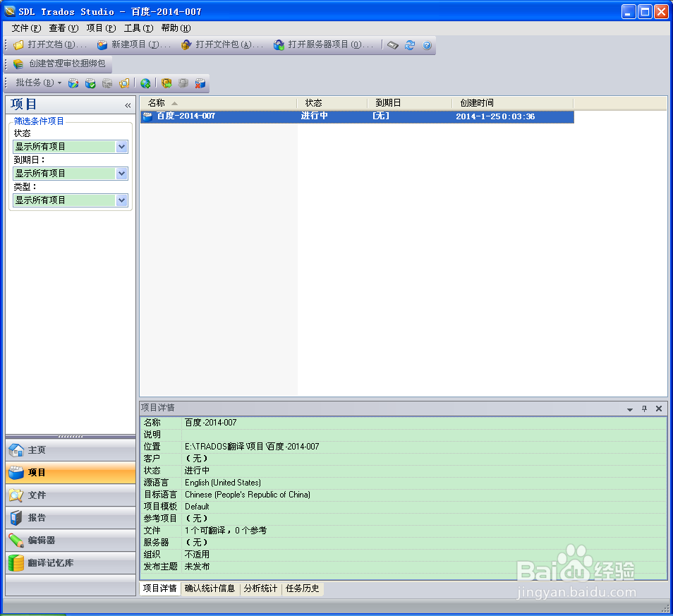Click the reports book icon
The width and height of the screenshot is (673, 616).
tap(16, 518)
